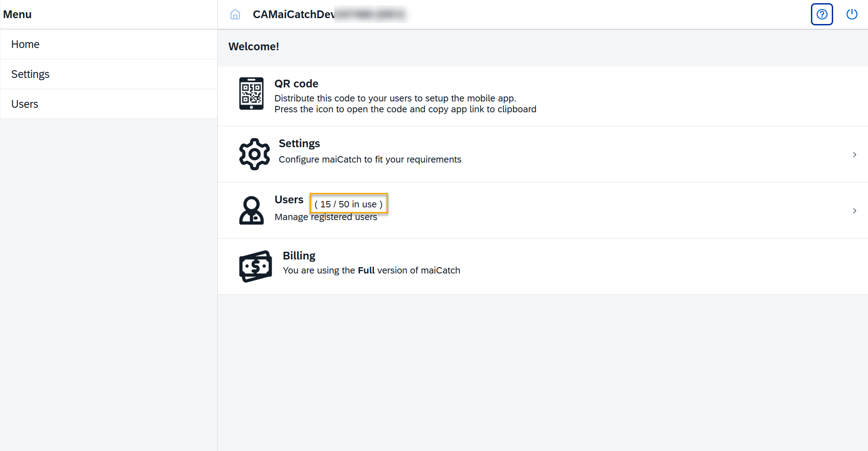Open the Settings tile heading
The width and height of the screenshot is (868, 451).
tap(299, 144)
